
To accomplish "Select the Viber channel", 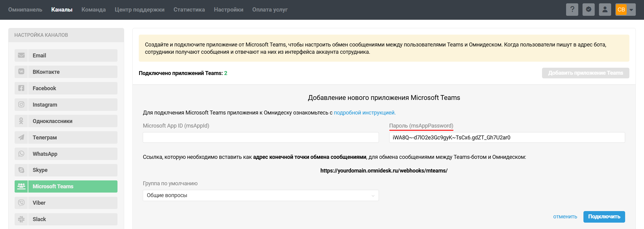I will pos(66,203).
